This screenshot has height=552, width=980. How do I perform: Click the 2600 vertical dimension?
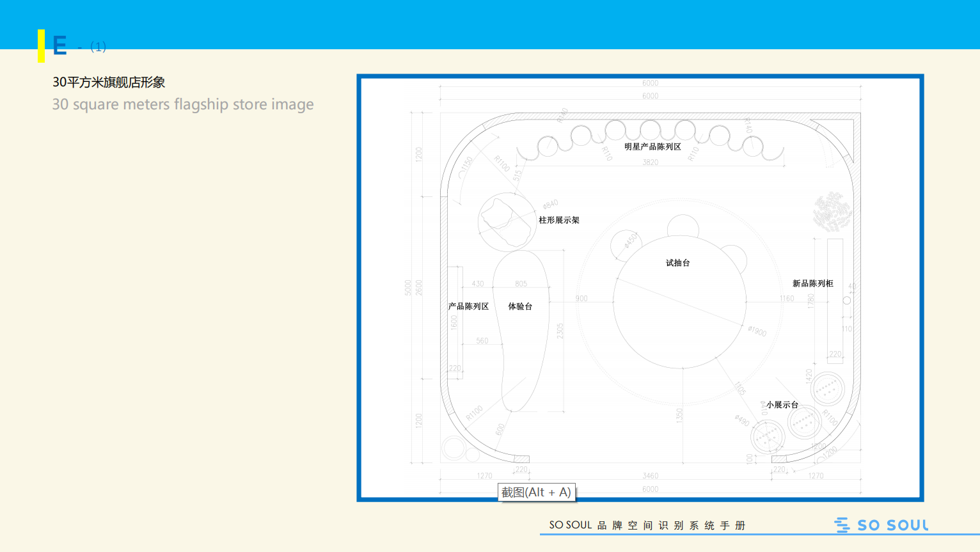pos(419,288)
